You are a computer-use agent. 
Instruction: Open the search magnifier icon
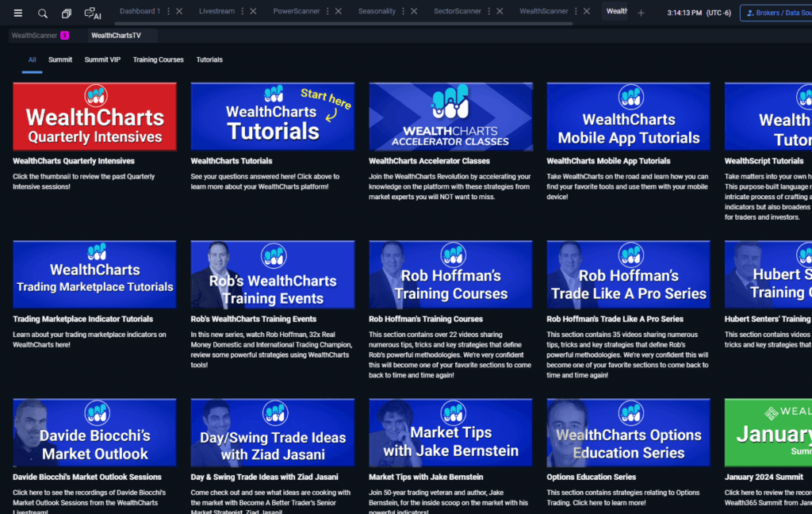point(43,13)
